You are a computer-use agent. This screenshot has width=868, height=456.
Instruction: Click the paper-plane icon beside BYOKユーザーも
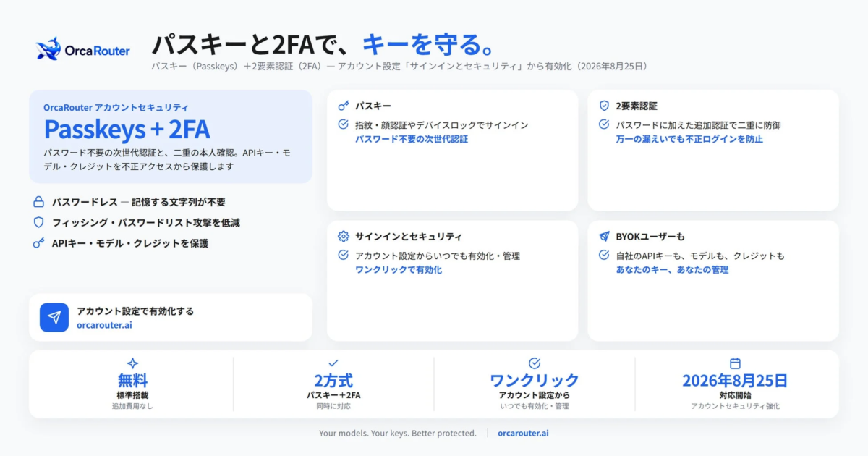click(x=604, y=237)
